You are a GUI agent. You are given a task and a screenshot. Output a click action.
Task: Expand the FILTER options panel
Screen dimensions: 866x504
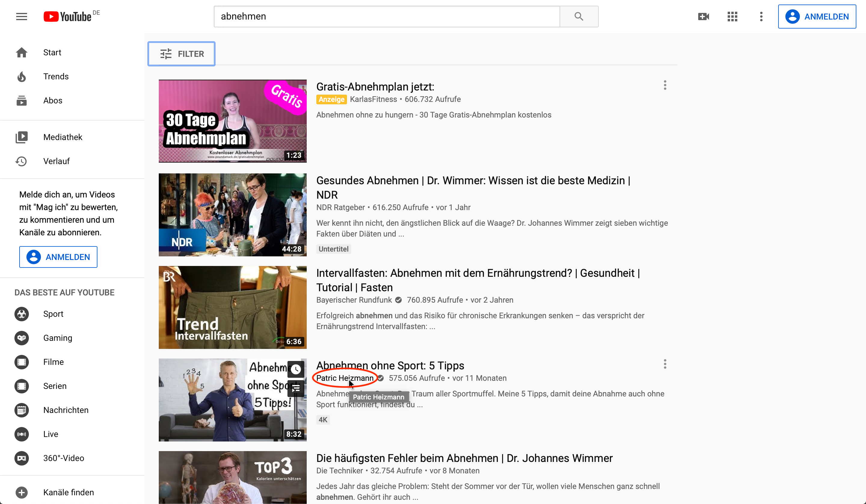181,53
